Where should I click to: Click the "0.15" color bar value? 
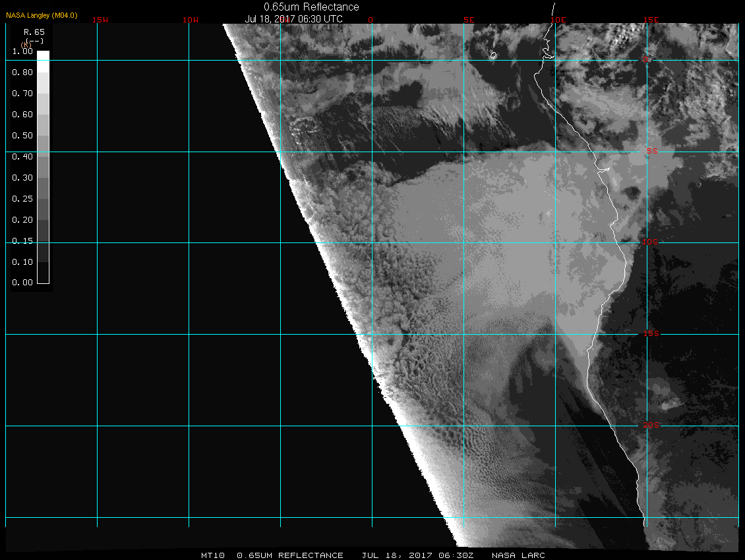coord(22,241)
